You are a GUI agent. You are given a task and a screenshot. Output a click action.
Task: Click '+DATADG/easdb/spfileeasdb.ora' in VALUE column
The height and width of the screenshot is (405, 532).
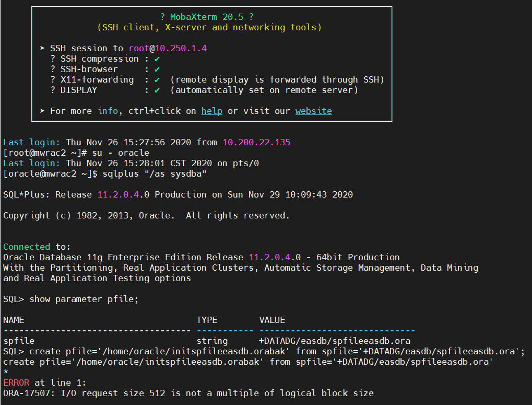tap(335, 341)
